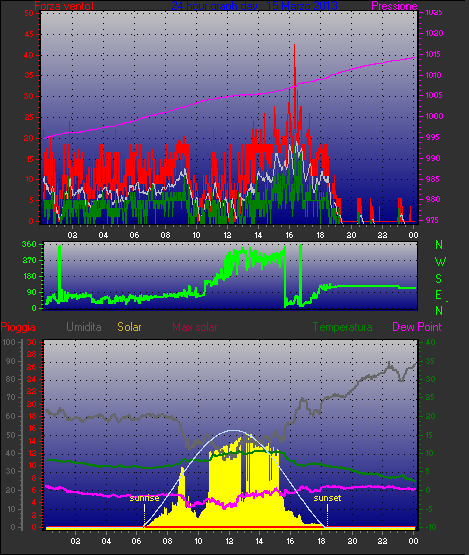Select the Temperatura legend label
This screenshot has width=469, height=555.
point(342,327)
